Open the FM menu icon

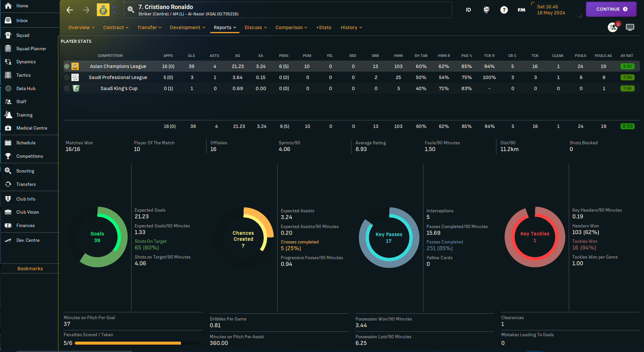(521, 10)
